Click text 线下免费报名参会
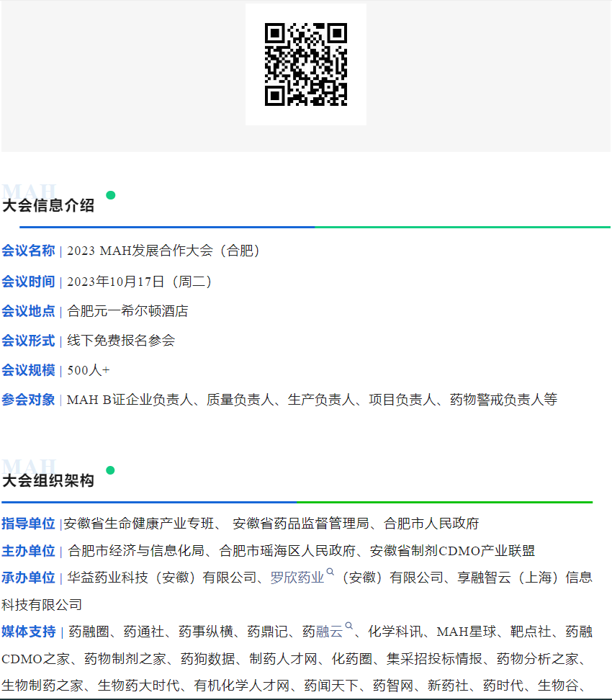Screen dimensions: 612x700 point(121,341)
